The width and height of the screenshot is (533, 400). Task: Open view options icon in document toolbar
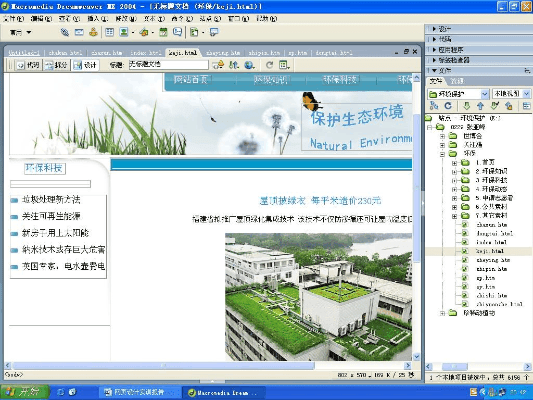coord(284,65)
